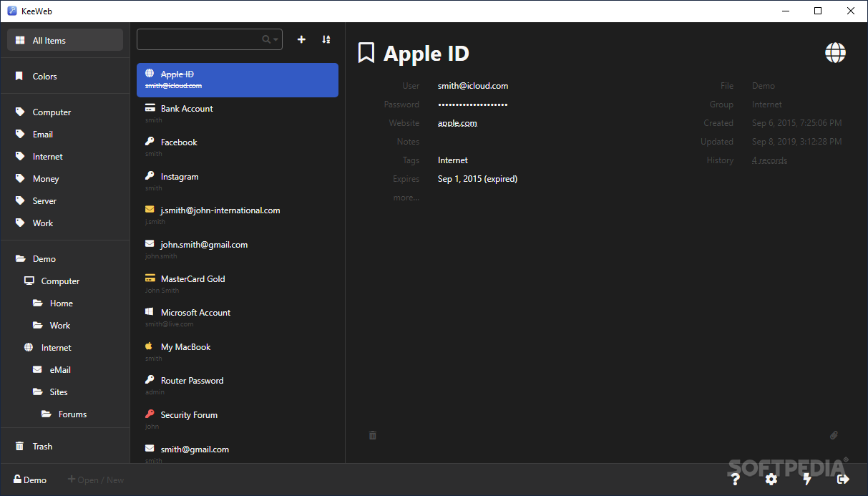The image size is (868, 496).
Task: Filter by the Internet tag
Action: 65,157
